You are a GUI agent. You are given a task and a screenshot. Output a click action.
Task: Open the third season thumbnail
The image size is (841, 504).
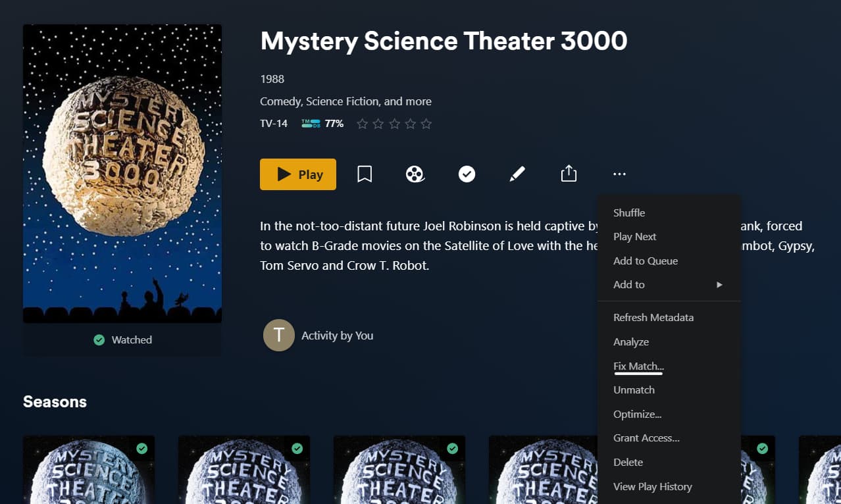[x=399, y=470]
